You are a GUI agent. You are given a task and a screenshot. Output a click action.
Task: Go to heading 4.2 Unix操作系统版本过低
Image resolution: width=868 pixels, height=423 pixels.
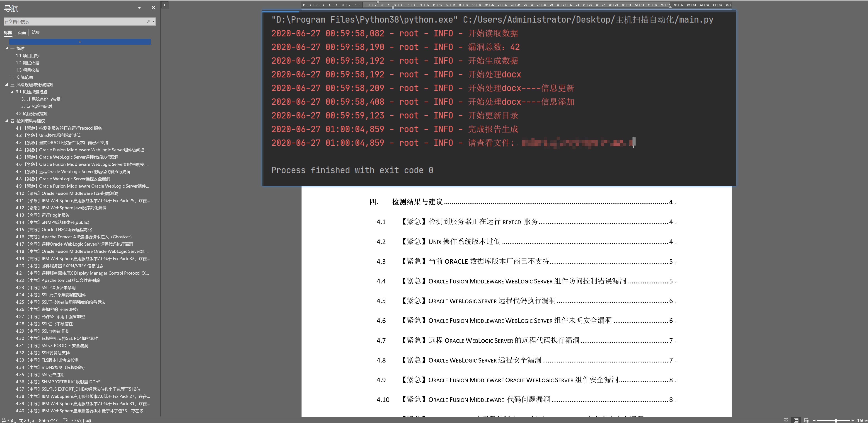point(48,135)
